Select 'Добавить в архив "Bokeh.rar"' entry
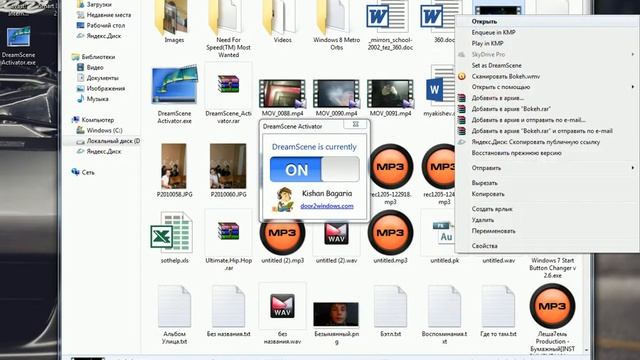 tap(511, 109)
